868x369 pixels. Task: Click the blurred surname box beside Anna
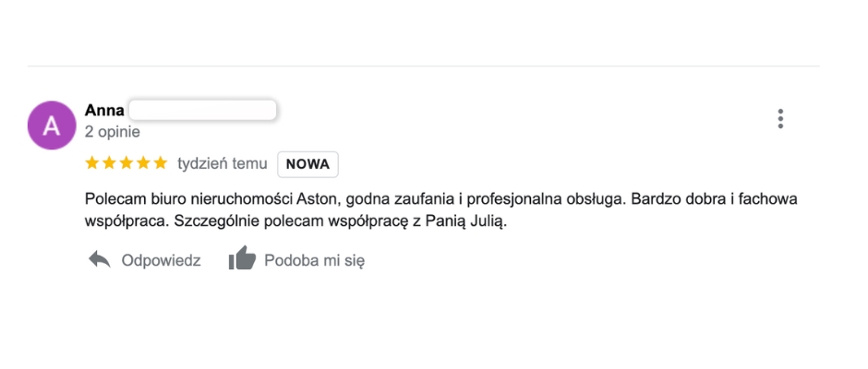pyautogui.click(x=202, y=111)
